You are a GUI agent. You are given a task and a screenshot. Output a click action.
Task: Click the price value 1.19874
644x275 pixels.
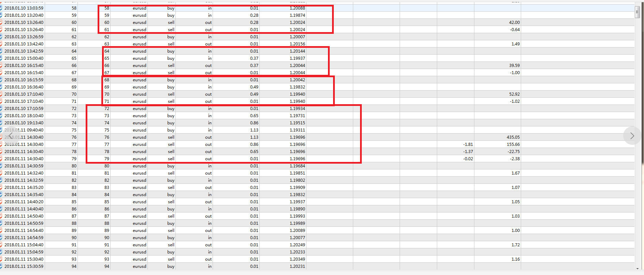[x=297, y=15]
